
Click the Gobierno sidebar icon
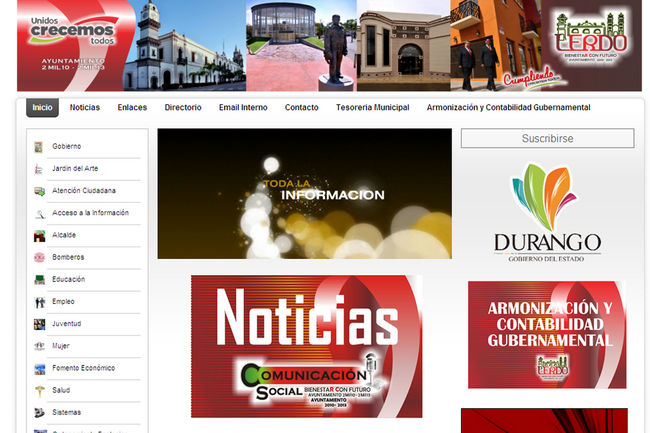tap(39, 147)
